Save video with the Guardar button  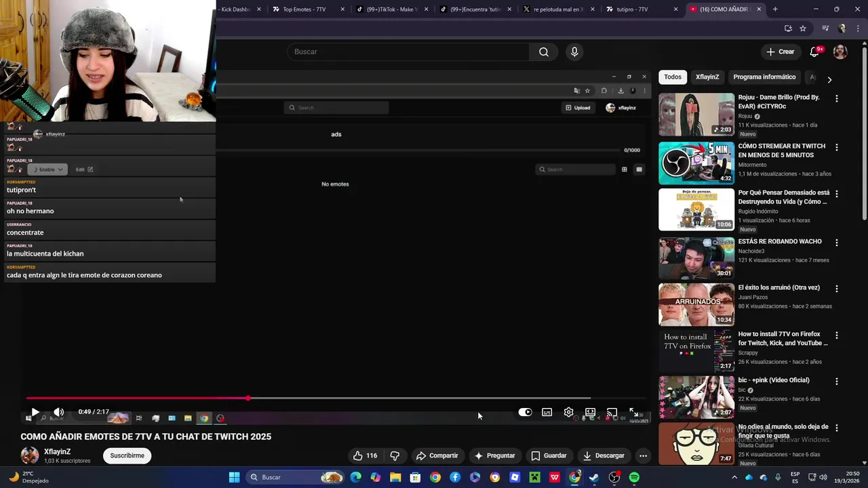[549, 455]
